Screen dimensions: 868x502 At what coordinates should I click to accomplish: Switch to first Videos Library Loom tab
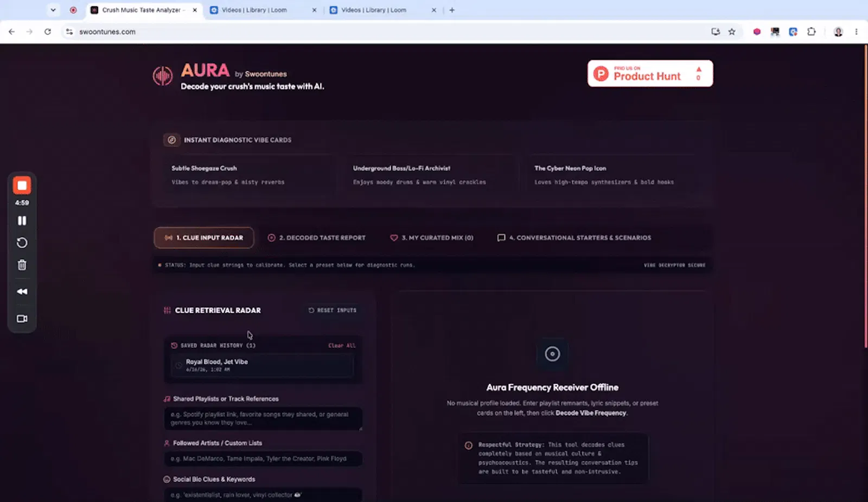[x=264, y=10]
